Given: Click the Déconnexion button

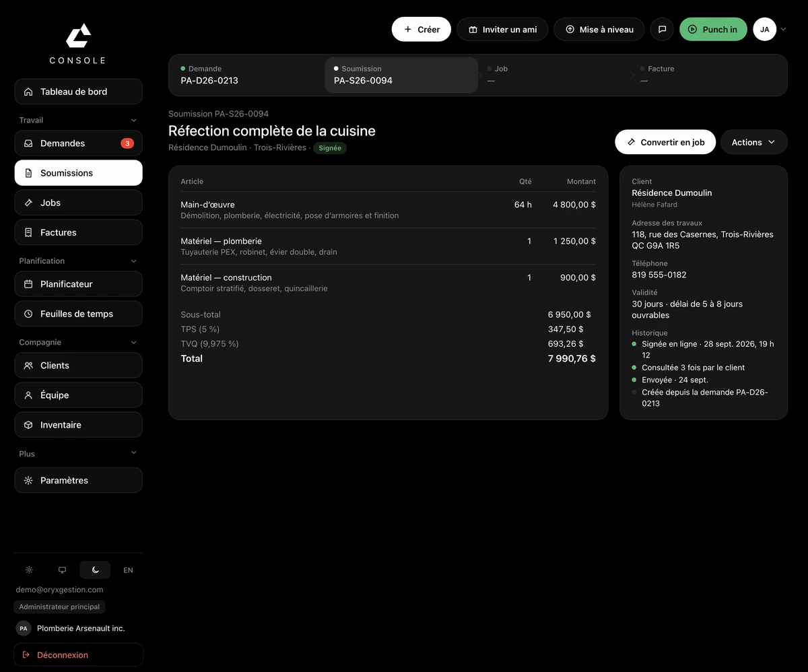Looking at the screenshot, I should 78,654.
